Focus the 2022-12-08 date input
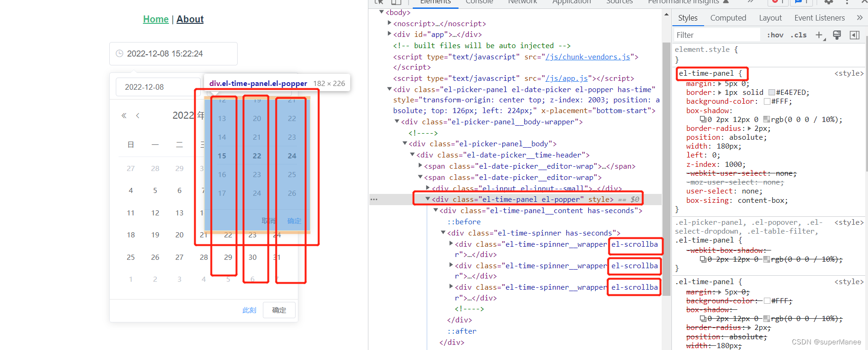This screenshot has width=868, height=350. pos(159,87)
